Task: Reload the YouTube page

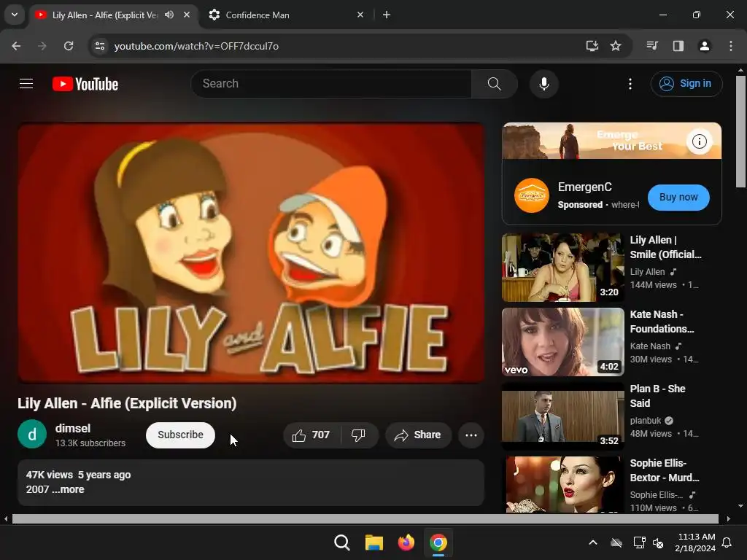Action: (x=69, y=46)
